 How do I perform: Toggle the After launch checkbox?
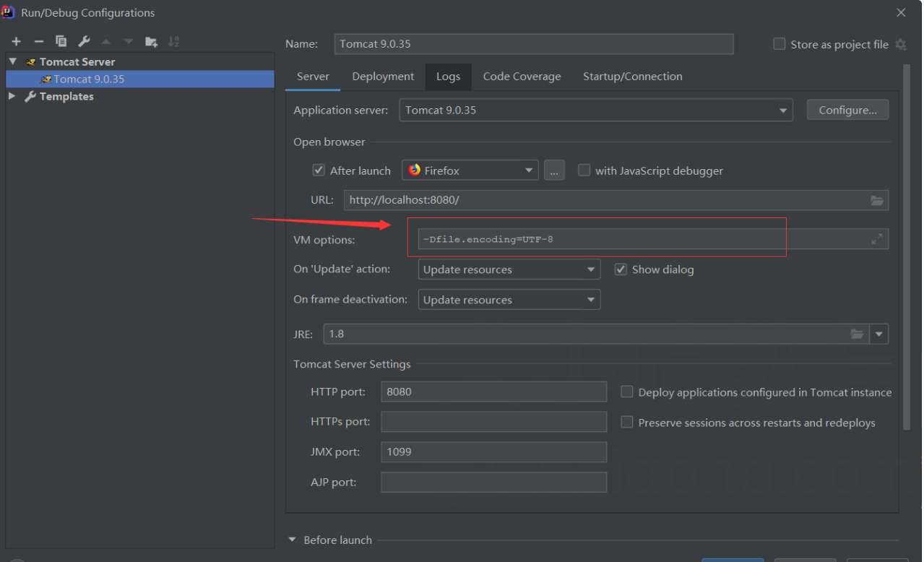click(x=319, y=170)
